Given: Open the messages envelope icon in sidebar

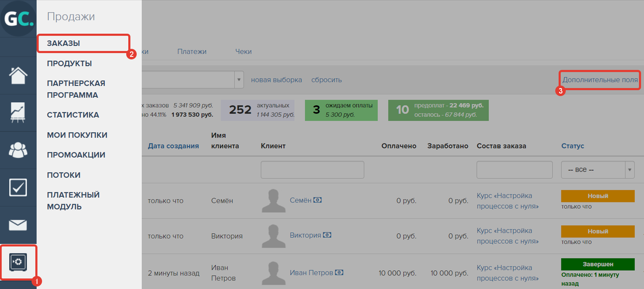Looking at the screenshot, I should pyautogui.click(x=18, y=225).
